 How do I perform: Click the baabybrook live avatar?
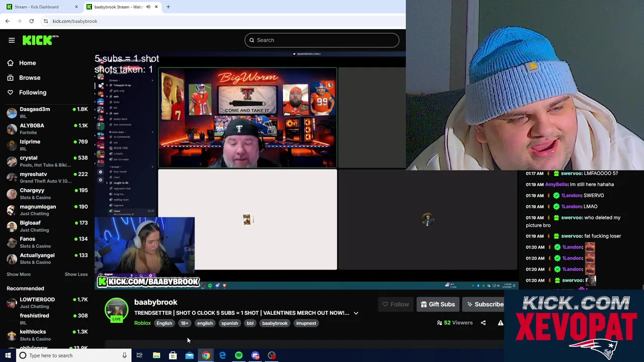click(116, 310)
